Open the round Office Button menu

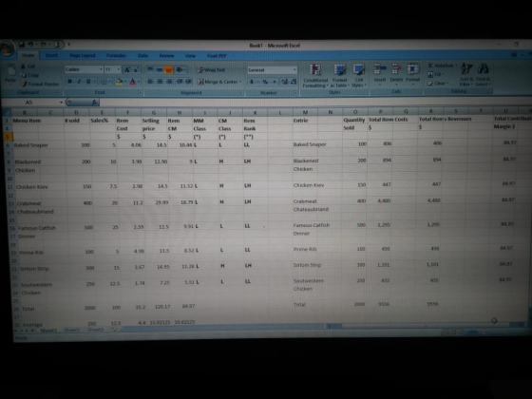coord(7,48)
